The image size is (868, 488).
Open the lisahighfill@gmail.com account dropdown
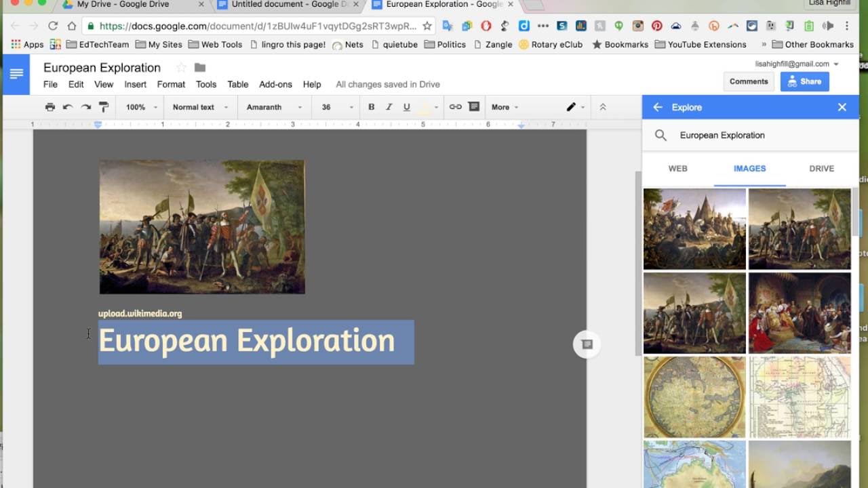[797, 64]
